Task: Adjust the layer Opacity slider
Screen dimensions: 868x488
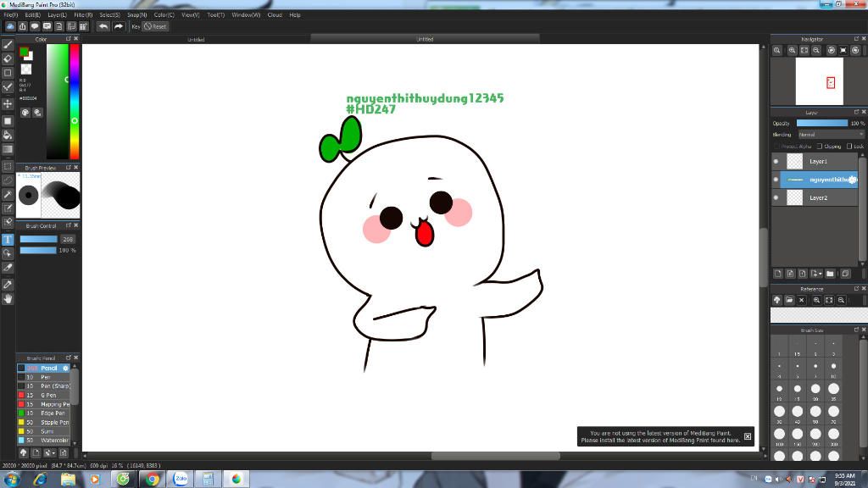Action: (821, 124)
